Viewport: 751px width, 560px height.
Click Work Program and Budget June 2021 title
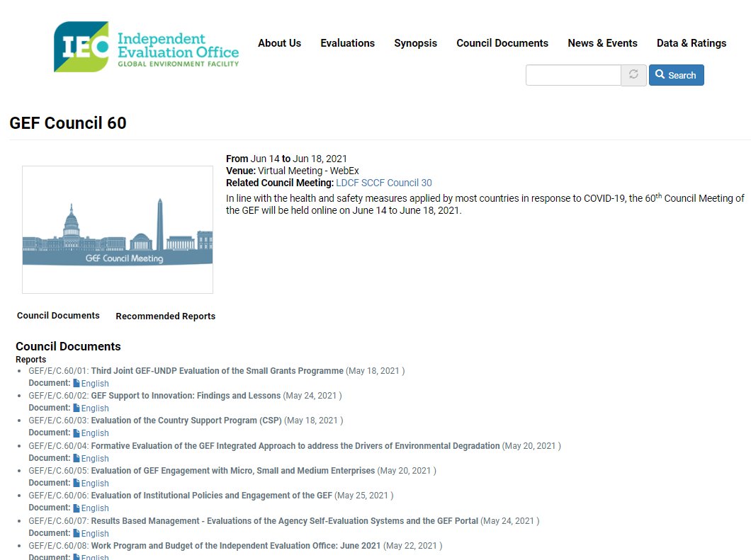pos(236,546)
